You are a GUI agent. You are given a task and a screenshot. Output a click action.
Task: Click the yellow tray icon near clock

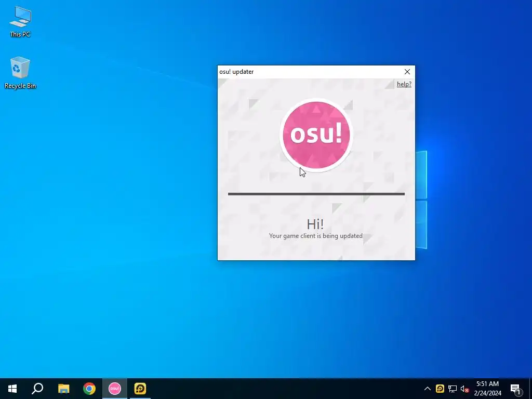pos(440,389)
